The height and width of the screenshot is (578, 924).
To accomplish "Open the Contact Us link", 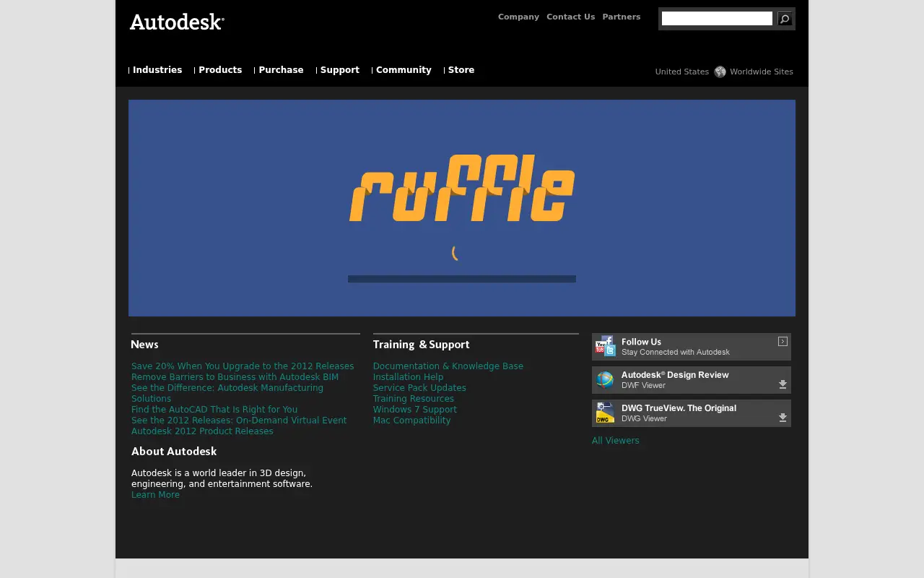I will pyautogui.click(x=571, y=17).
